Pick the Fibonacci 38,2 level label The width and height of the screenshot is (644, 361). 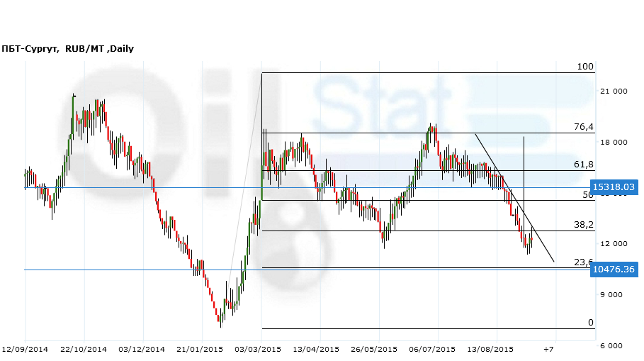coord(583,224)
